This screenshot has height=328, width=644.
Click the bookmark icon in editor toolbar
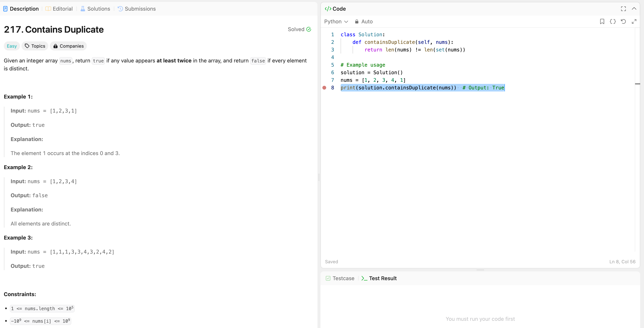click(x=602, y=21)
